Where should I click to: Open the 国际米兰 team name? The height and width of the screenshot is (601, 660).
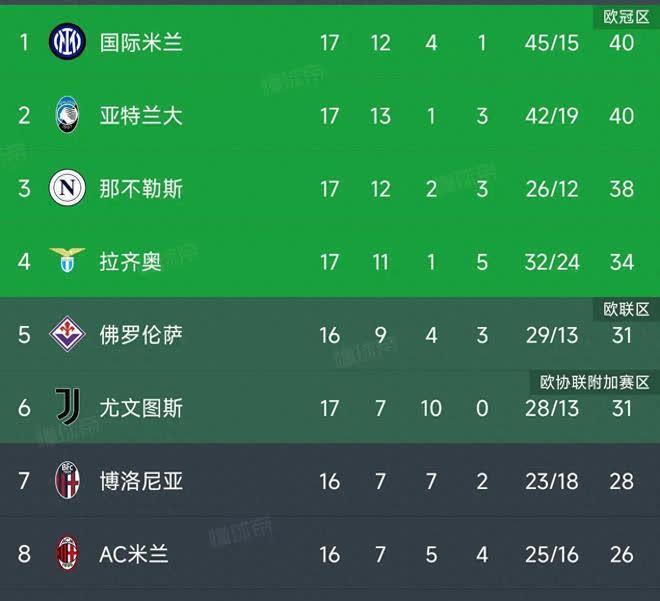pyautogui.click(x=141, y=43)
